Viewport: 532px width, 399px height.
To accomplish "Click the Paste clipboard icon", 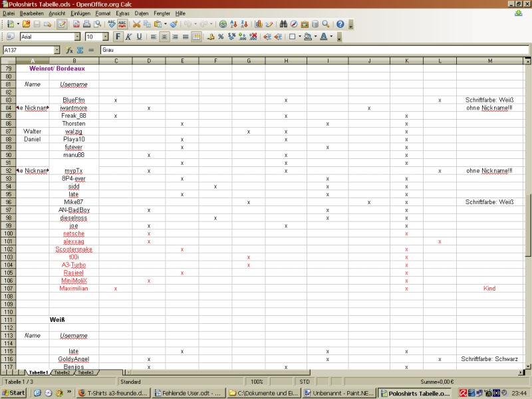I will pyautogui.click(x=158, y=24).
